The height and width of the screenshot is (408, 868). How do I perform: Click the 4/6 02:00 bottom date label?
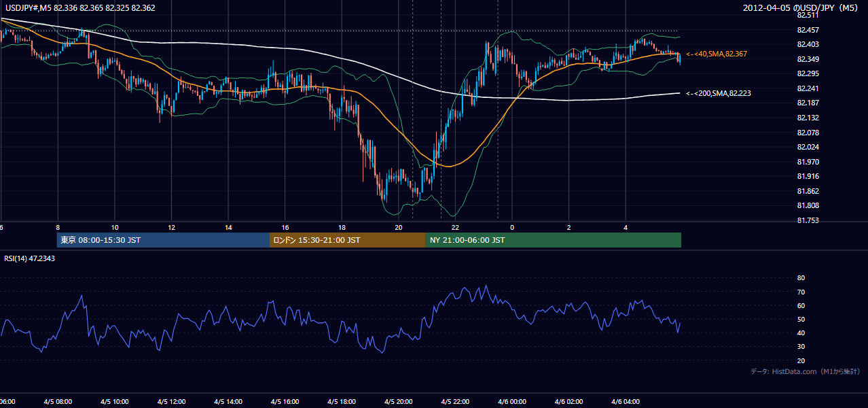pyautogui.click(x=569, y=402)
